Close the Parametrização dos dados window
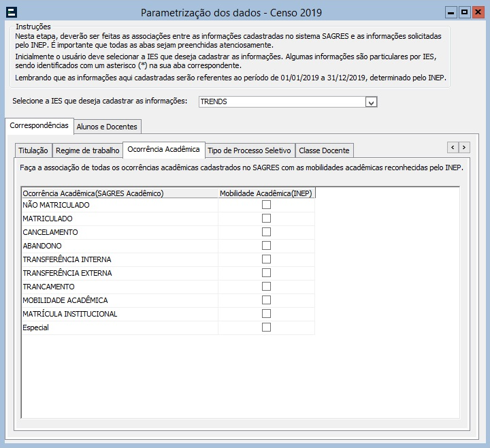Screen dimensions: 490x448 [x=478, y=12]
